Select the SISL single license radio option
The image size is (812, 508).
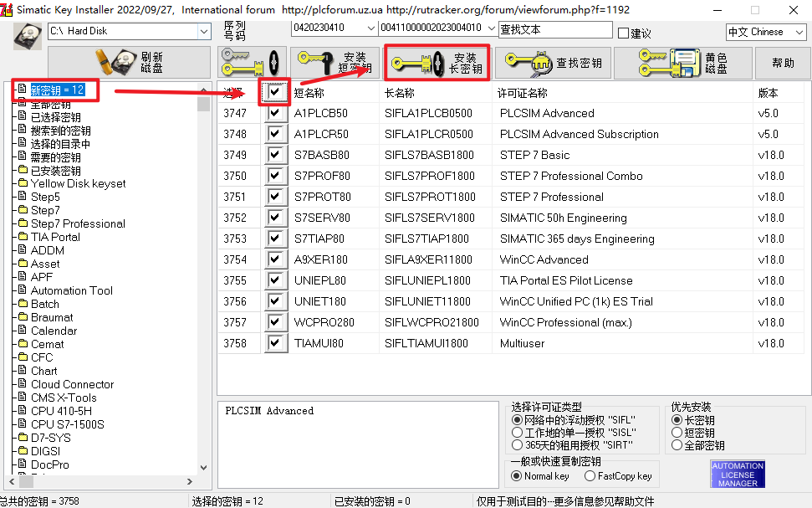517,433
